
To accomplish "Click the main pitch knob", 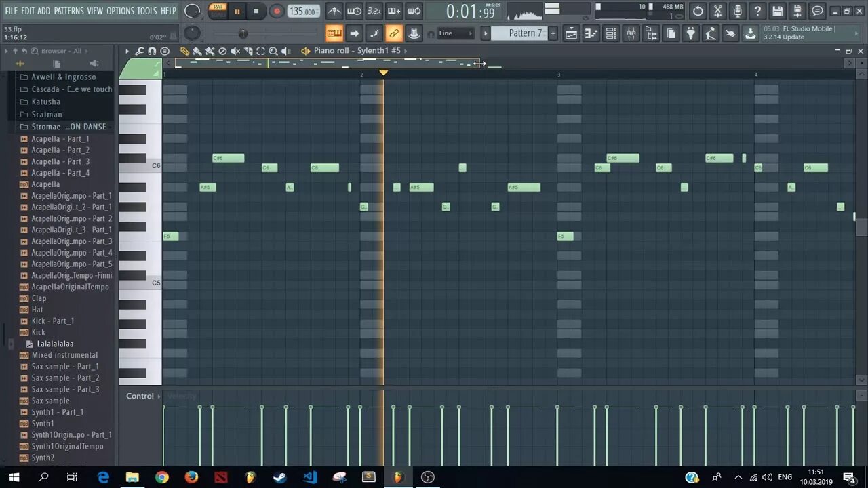I will tap(193, 33).
